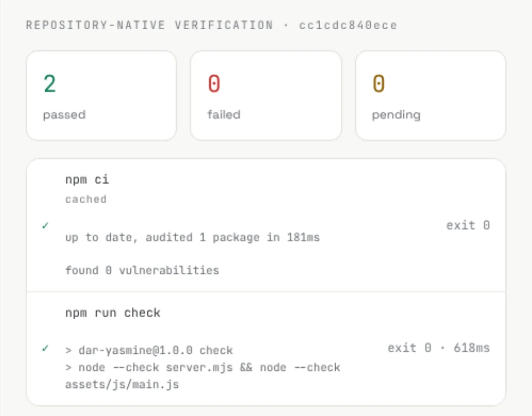Click the green checkmark beside npm run check
Screen dimensions: 532x416
45,348
